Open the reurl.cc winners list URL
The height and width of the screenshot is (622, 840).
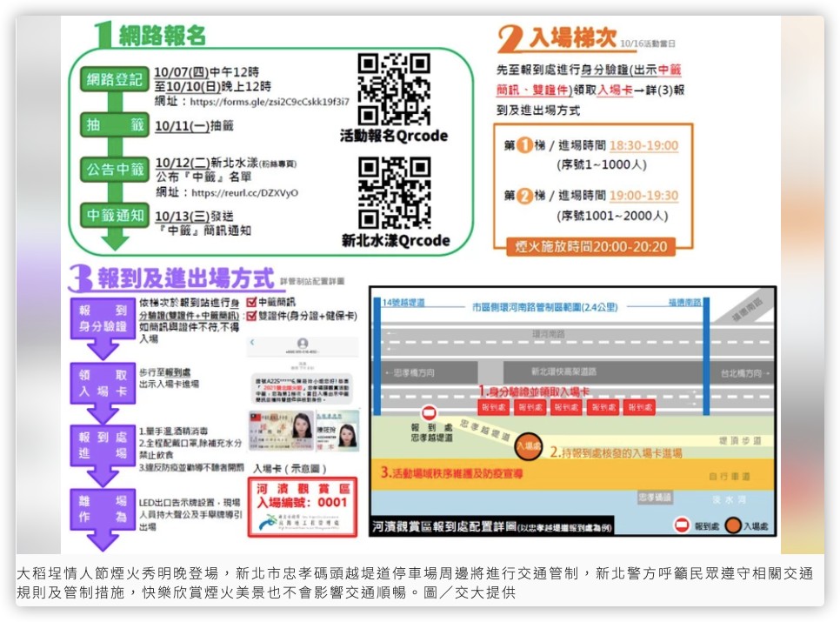coord(244,192)
